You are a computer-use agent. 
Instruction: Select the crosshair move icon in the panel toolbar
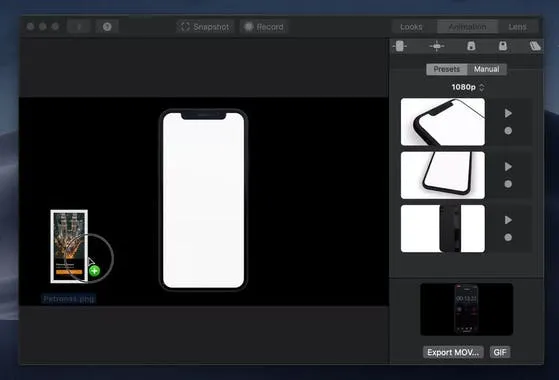click(x=437, y=46)
